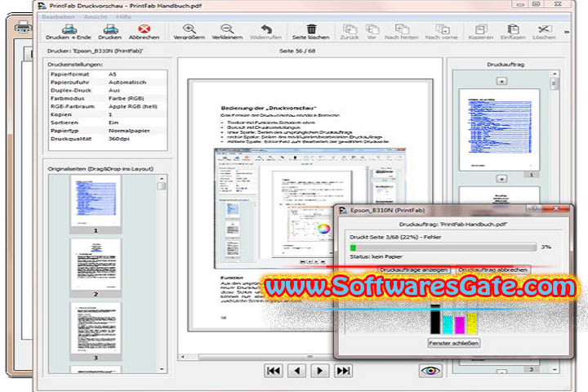
Task: Click the printer icon in background window
Action: (23, 27)
